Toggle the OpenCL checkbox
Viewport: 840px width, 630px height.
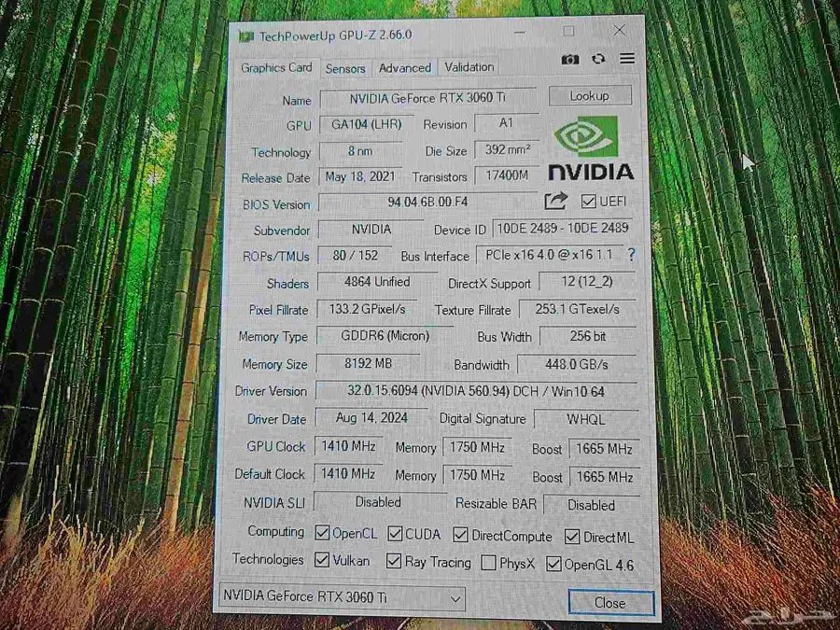tap(322, 533)
